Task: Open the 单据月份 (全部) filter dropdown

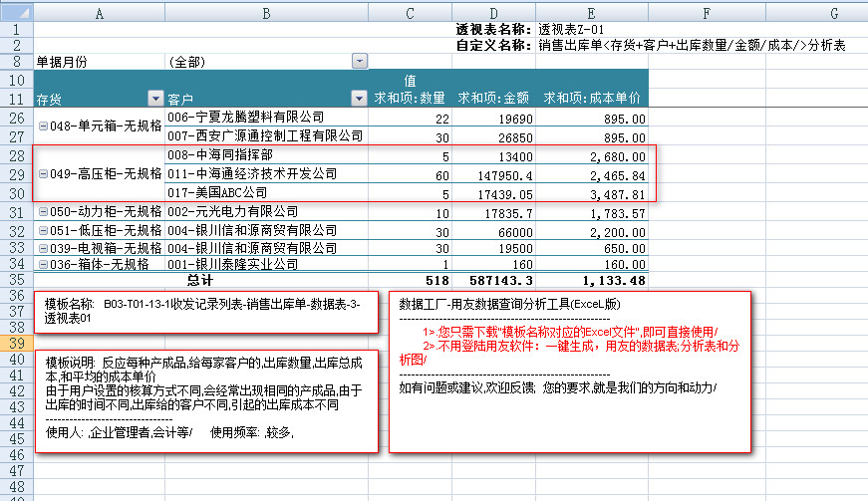Action: (x=359, y=62)
